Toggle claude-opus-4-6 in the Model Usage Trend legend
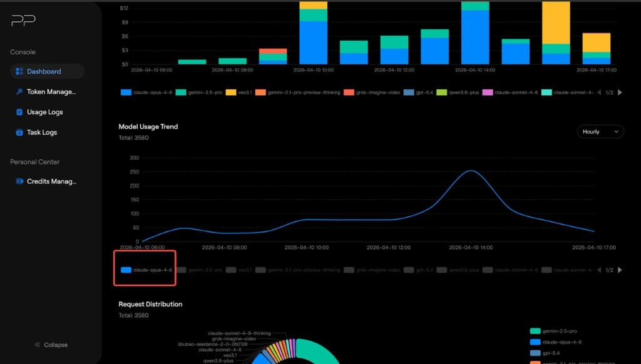 146,270
